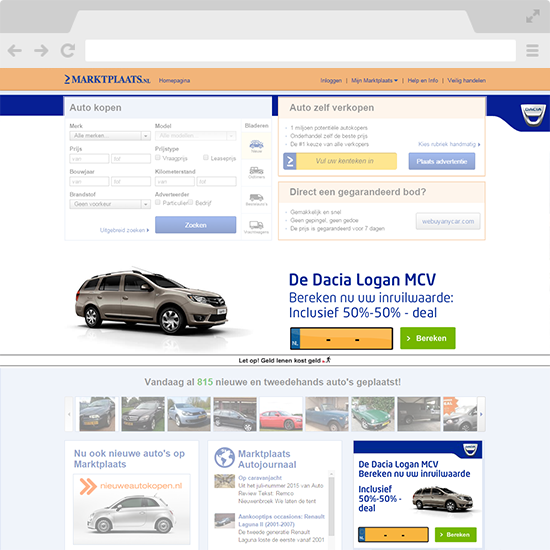
Task: Go to the Homepagina link
Action: (174, 81)
